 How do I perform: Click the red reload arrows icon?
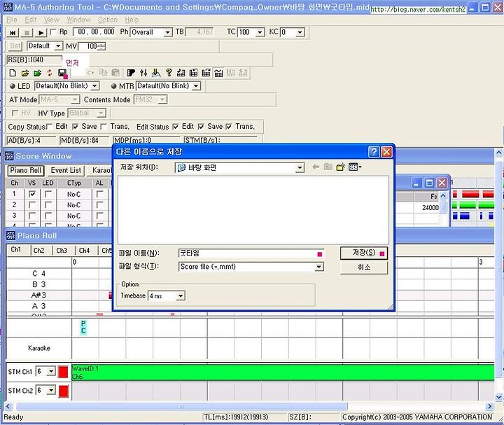point(50,73)
